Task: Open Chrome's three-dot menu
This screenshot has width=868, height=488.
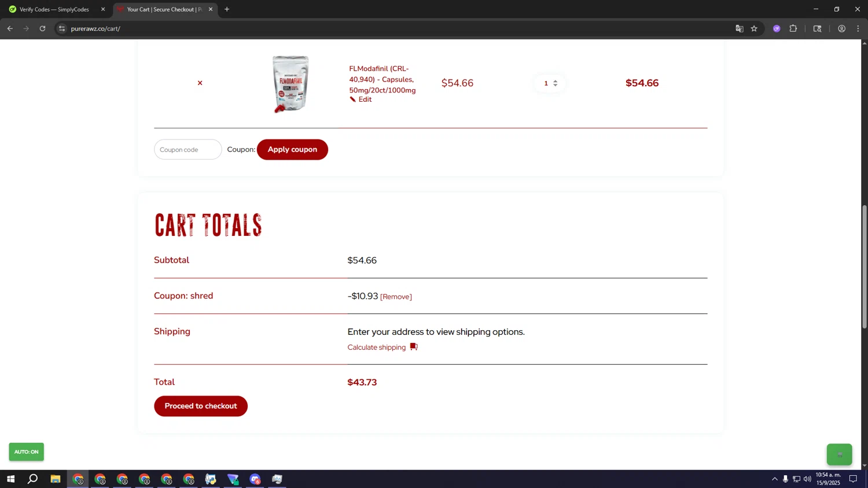Action: click(858, 28)
